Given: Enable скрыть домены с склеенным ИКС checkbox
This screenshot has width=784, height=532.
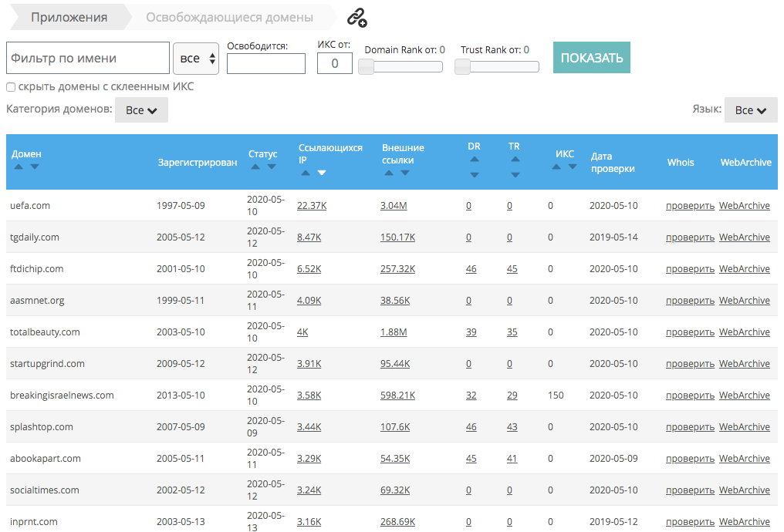Looking at the screenshot, I should [11, 87].
